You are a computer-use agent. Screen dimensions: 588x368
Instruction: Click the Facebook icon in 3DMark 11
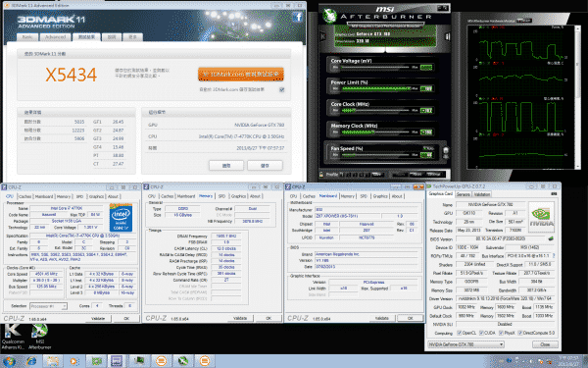(x=298, y=18)
